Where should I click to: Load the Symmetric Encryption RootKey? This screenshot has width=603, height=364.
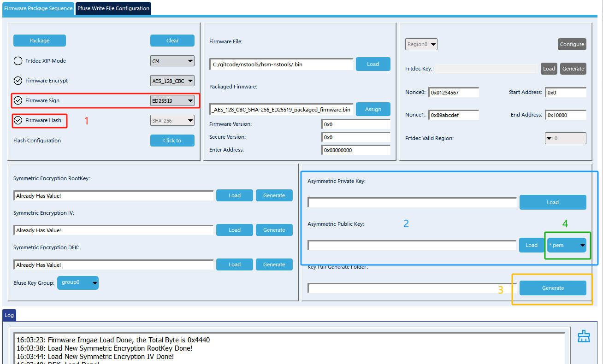pos(235,195)
